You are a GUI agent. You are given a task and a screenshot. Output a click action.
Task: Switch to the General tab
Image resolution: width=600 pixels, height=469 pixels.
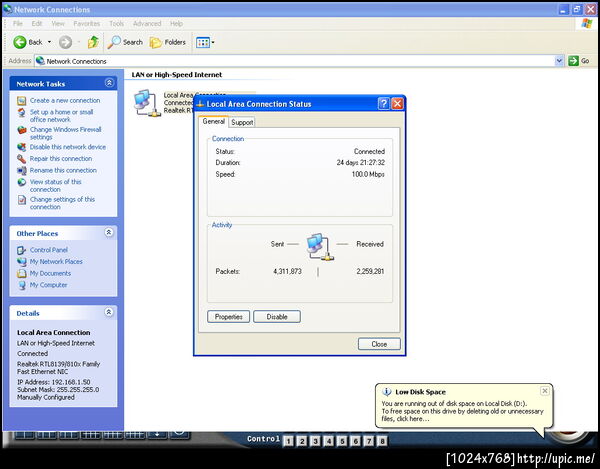[x=214, y=121]
